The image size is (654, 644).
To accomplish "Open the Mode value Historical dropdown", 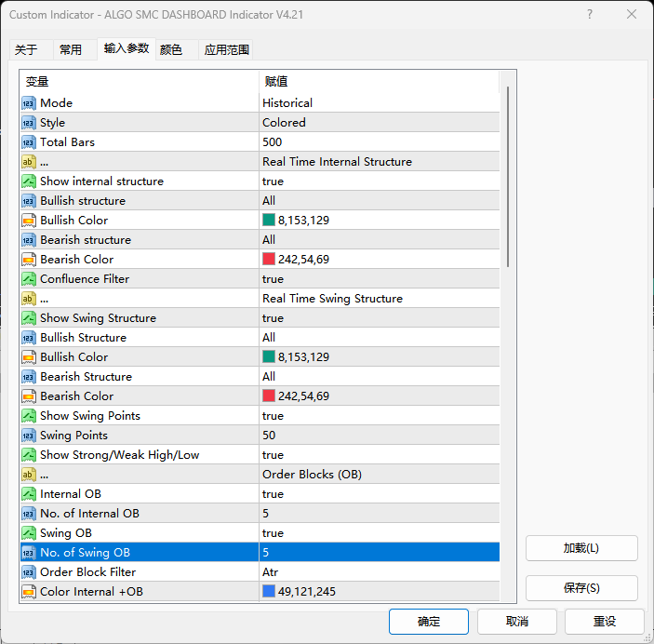I will click(x=380, y=103).
